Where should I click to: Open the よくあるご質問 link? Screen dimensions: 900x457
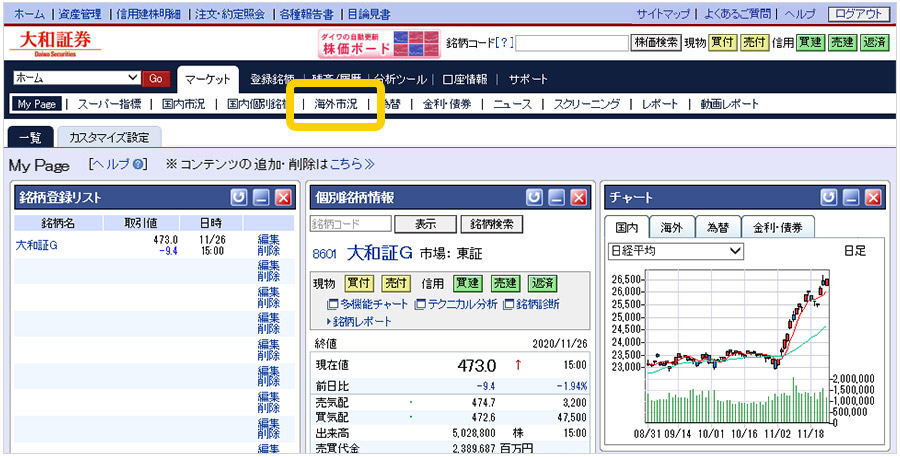[x=736, y=15]
